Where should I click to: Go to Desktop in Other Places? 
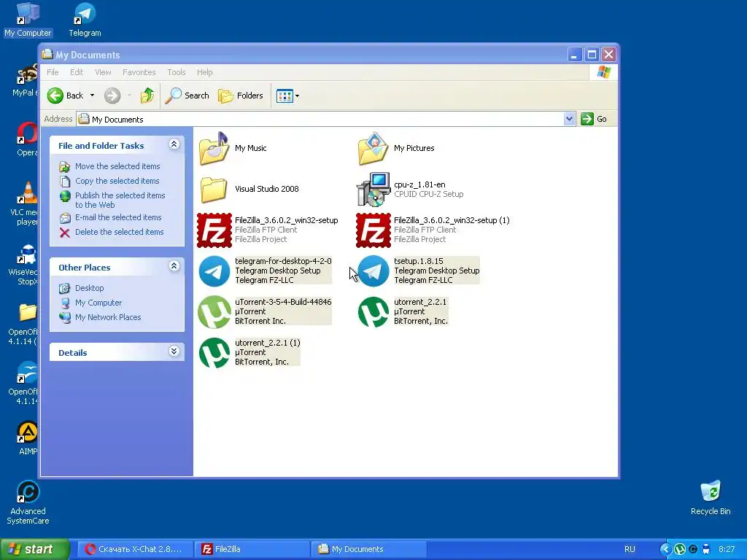(89, 288)
